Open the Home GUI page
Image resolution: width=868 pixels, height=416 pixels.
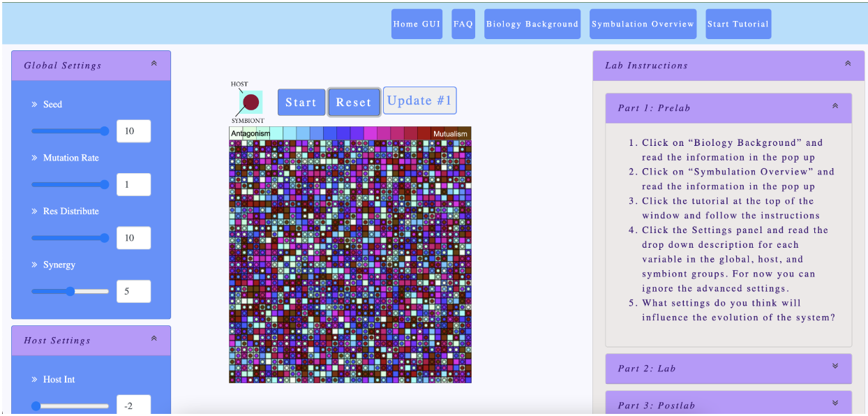(417, 24)
